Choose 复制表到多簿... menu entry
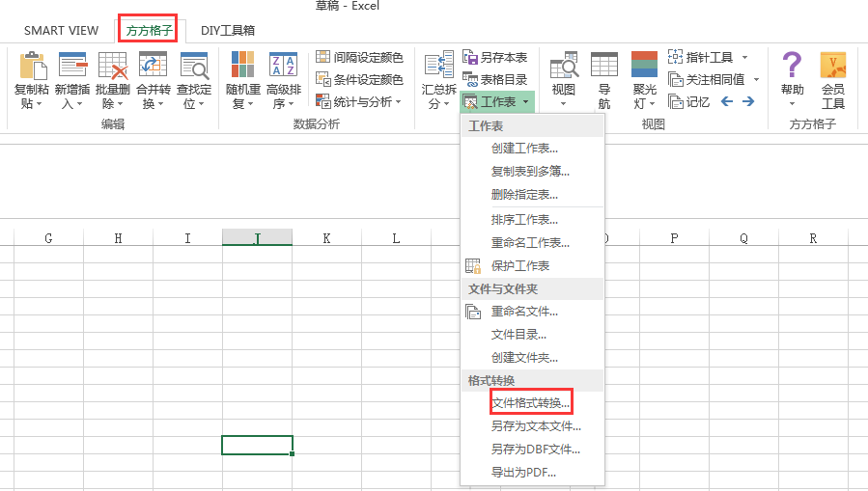This screenshot has width=868, height=491. click(532, 172)
